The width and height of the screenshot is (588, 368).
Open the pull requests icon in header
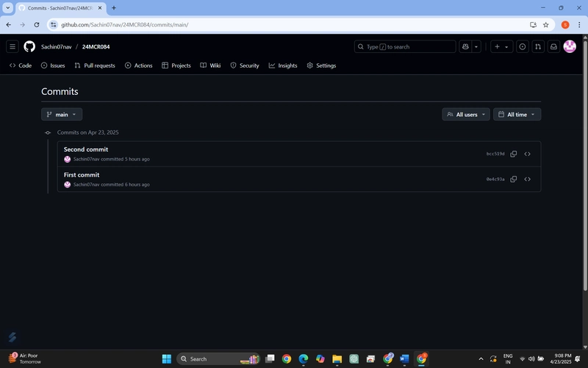click(538, 46)
